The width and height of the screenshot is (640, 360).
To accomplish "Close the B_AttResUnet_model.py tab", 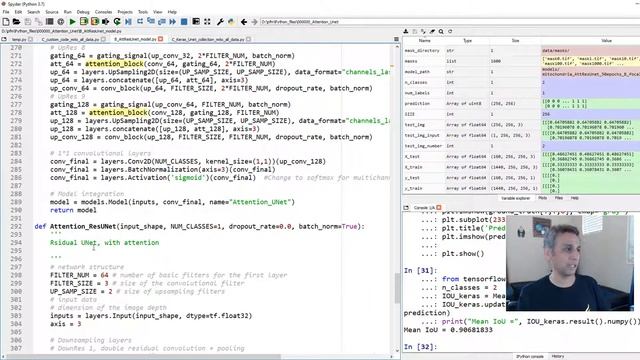I will [x=161, y=39].
